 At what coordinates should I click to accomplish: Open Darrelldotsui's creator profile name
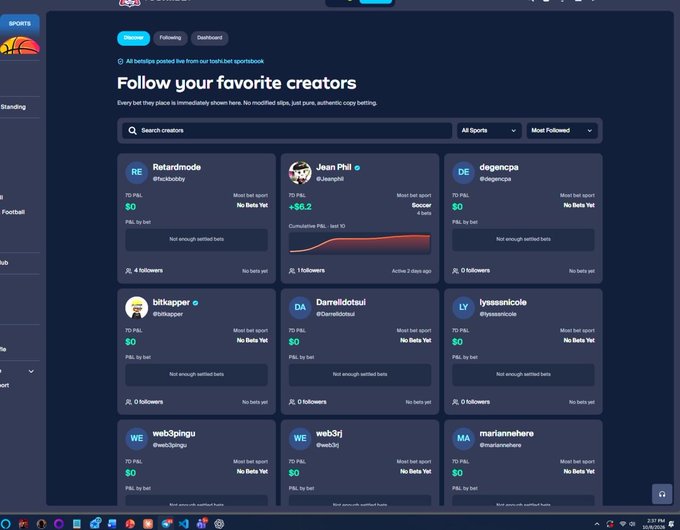point(340,302)
